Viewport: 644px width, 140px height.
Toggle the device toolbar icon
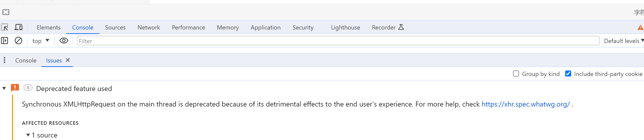18,27
